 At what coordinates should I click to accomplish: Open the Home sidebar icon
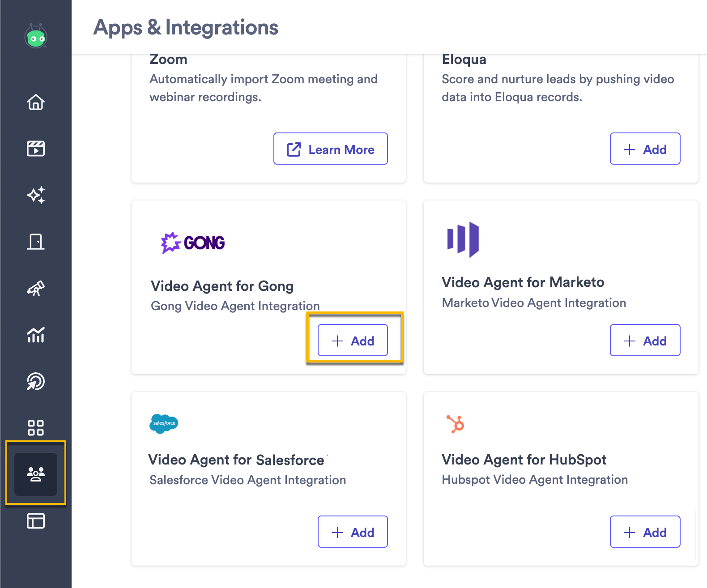point(36,102)
